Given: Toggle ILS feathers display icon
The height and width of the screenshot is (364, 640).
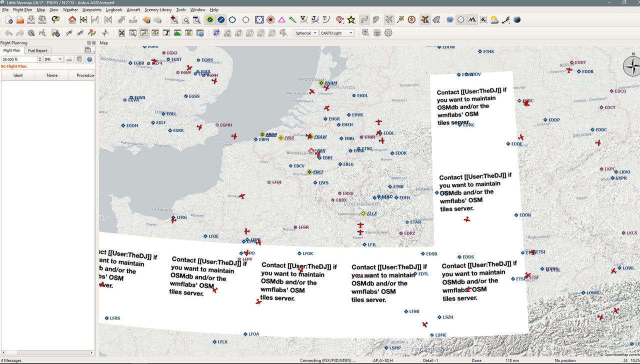Looking at the screenshot, I should click(x=293, y=20).
